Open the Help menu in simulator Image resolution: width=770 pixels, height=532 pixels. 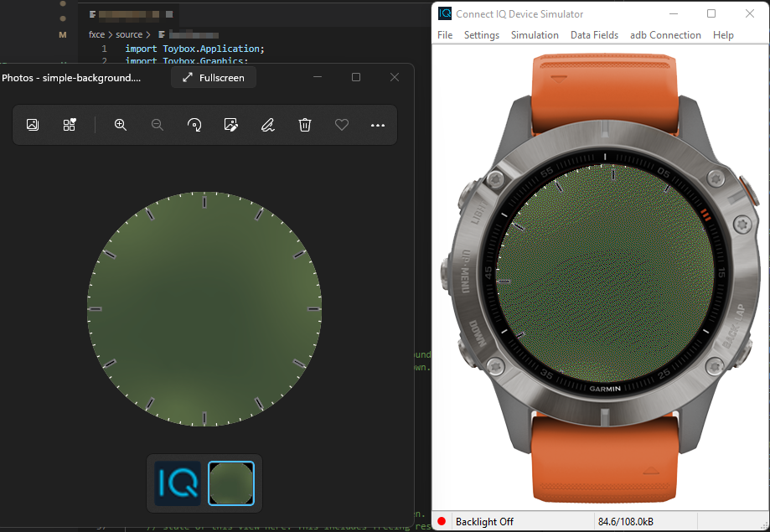coord(723,35)
